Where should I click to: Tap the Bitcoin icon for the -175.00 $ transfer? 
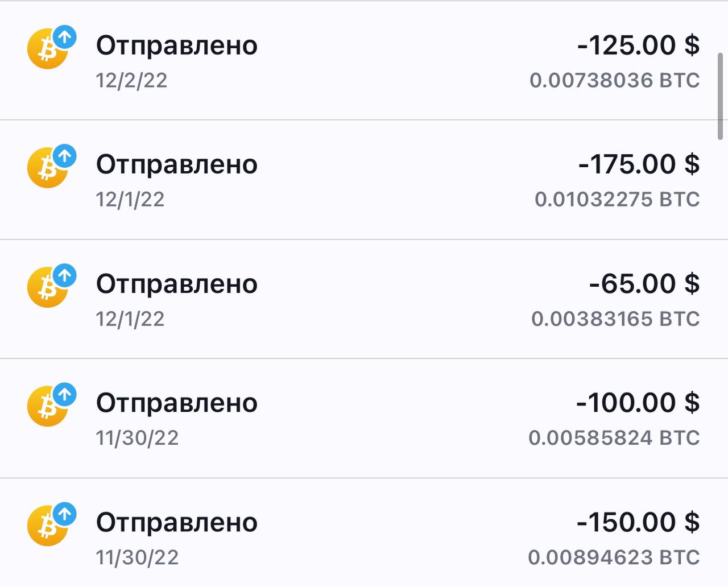[x=49, y=168]
